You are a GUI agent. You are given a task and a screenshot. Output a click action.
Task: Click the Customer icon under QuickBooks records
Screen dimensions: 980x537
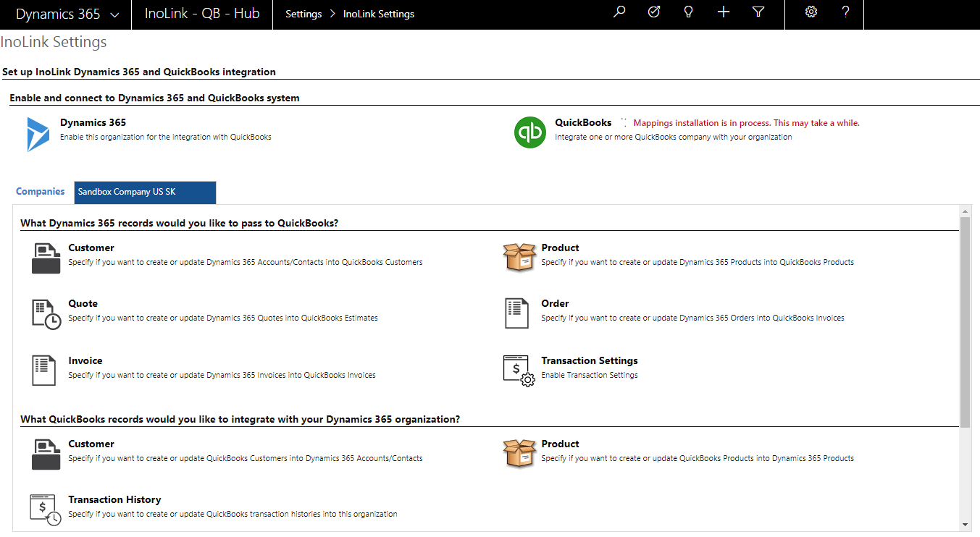pos(46,454)
